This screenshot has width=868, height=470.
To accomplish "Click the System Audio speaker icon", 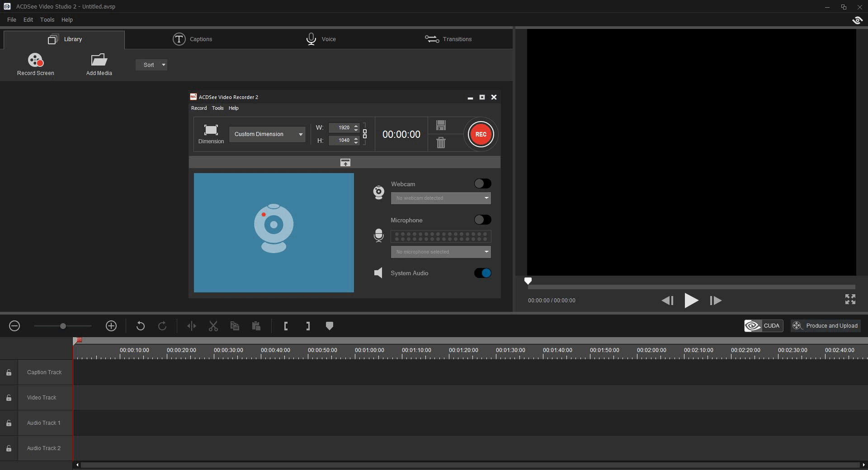I will pyautogui.click(x=378, y=273).
